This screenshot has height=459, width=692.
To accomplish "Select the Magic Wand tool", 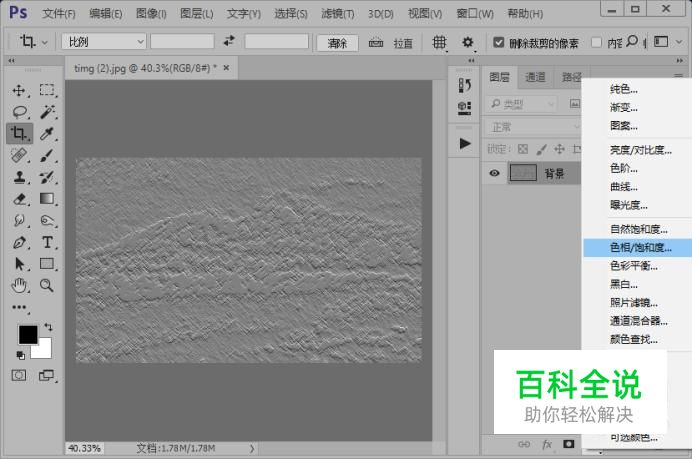I will coord(47,112).
